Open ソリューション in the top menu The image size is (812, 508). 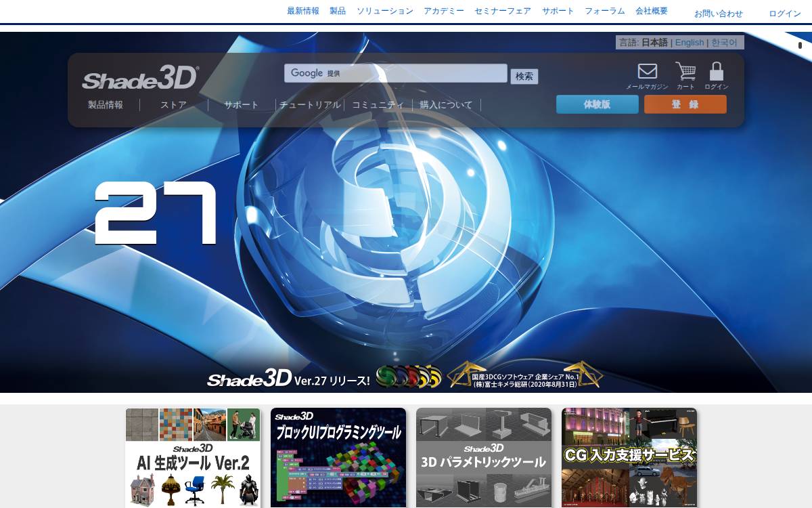coord(385,11)
